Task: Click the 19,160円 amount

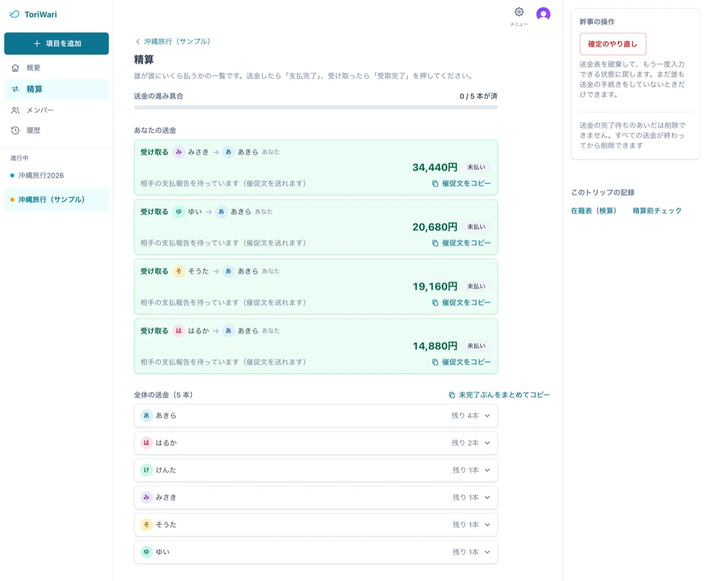Action: pos(435,286)
